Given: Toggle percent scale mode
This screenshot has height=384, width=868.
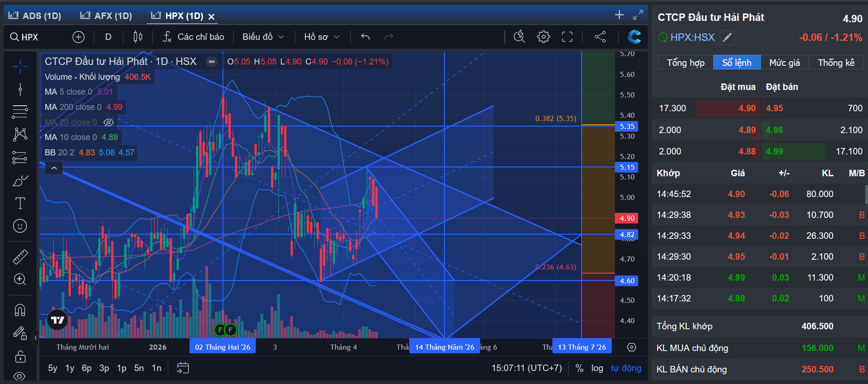Looking at the screenshot, I should pyautogui.click(x=579, y=368).
